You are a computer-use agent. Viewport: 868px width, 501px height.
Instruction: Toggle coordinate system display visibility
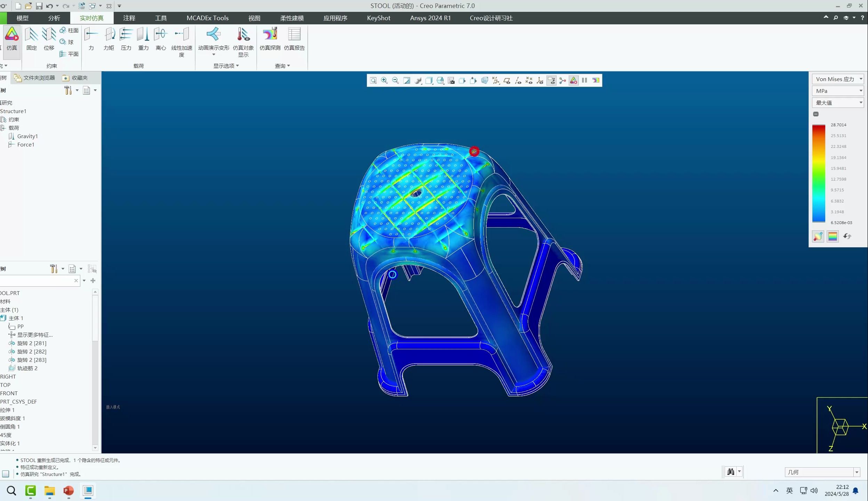540,80
